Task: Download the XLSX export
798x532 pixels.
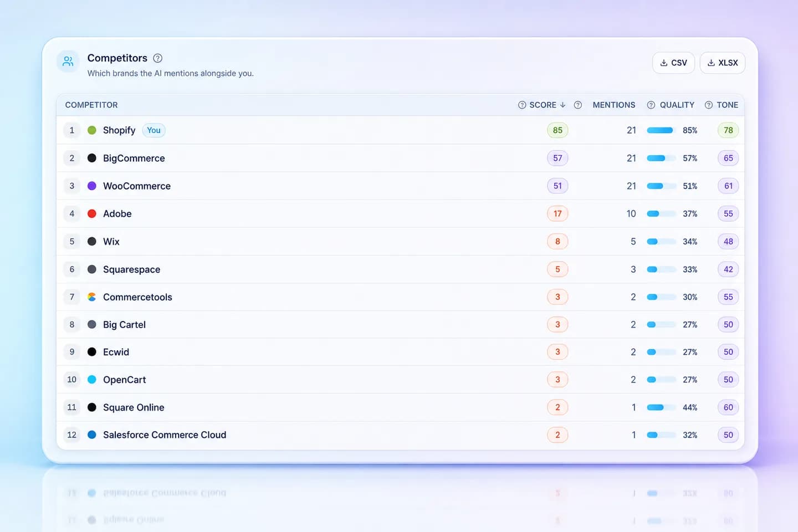Action: pyautogui.click(x=723, y=63)
